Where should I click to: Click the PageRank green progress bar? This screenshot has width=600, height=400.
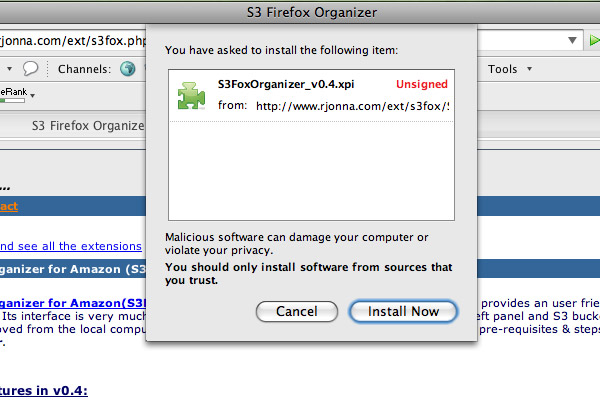[12, 101]
